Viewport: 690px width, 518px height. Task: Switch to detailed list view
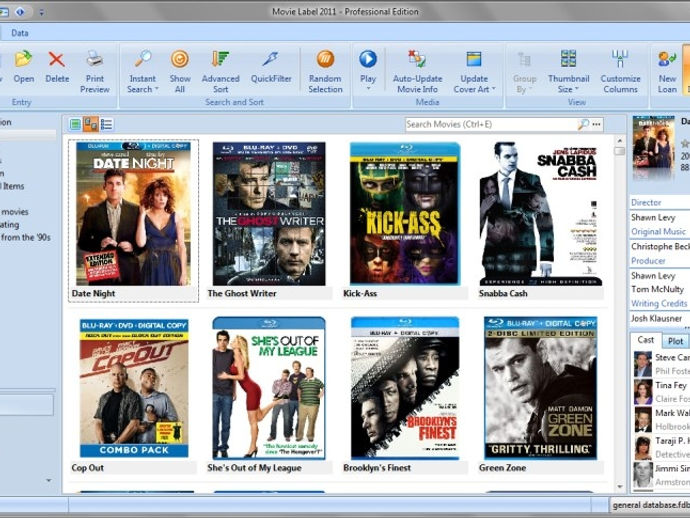(x=106, y=125)
